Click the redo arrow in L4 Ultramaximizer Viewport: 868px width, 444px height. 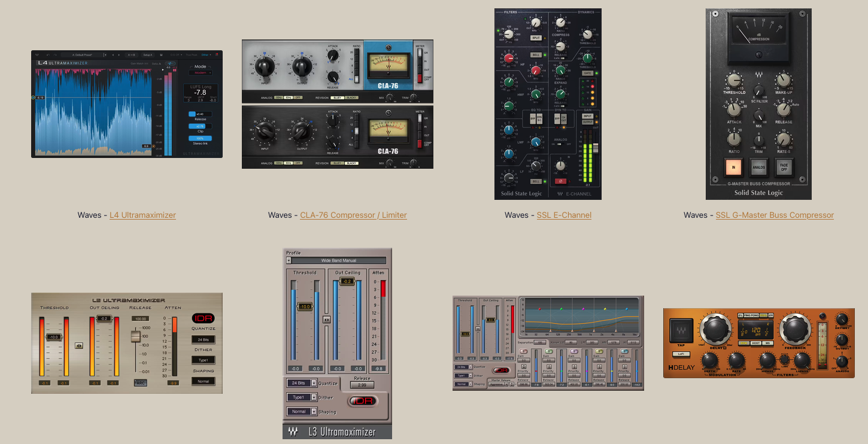click(56, 54)
